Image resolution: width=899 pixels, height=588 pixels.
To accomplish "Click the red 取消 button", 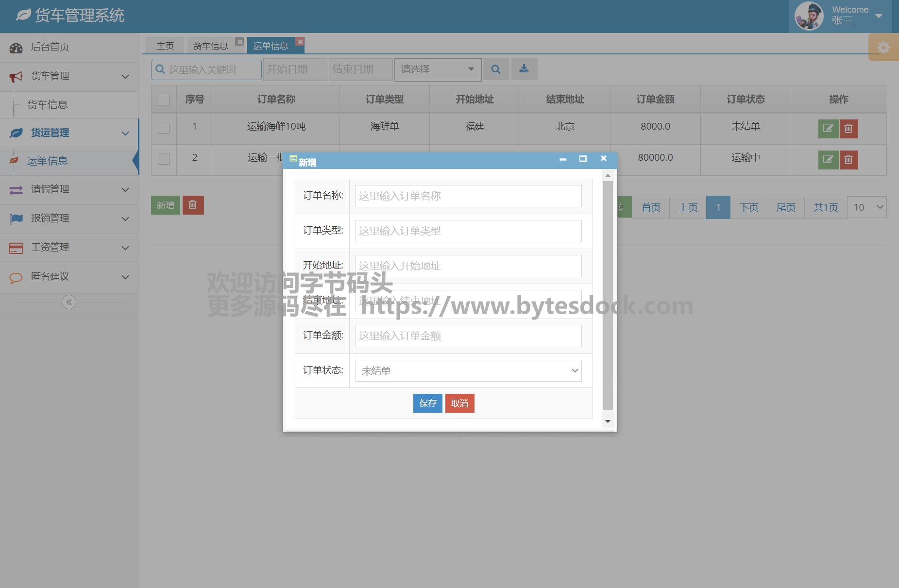I will [459, 403].
